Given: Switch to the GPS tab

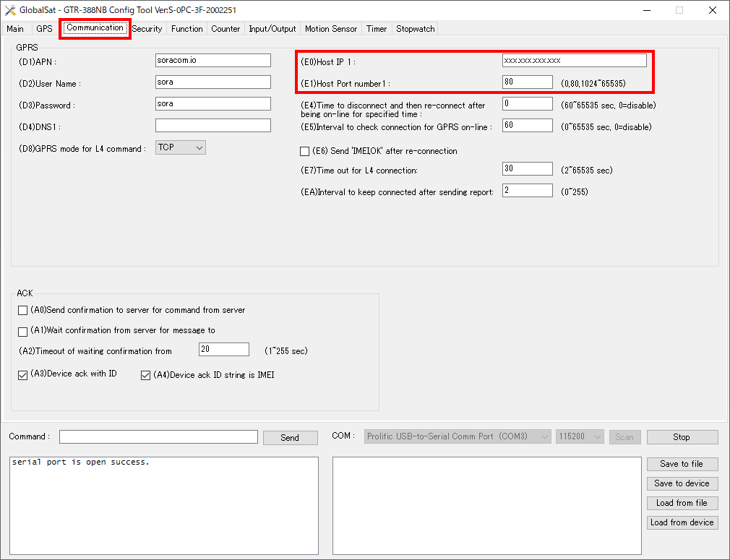Looking at the screenshot, I should pyautogui.click(x=44, y=29).
